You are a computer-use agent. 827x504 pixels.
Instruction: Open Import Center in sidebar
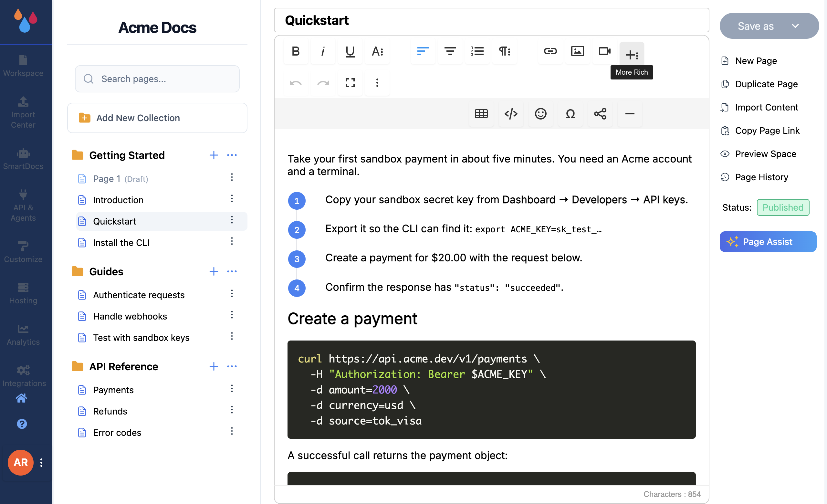23,112
